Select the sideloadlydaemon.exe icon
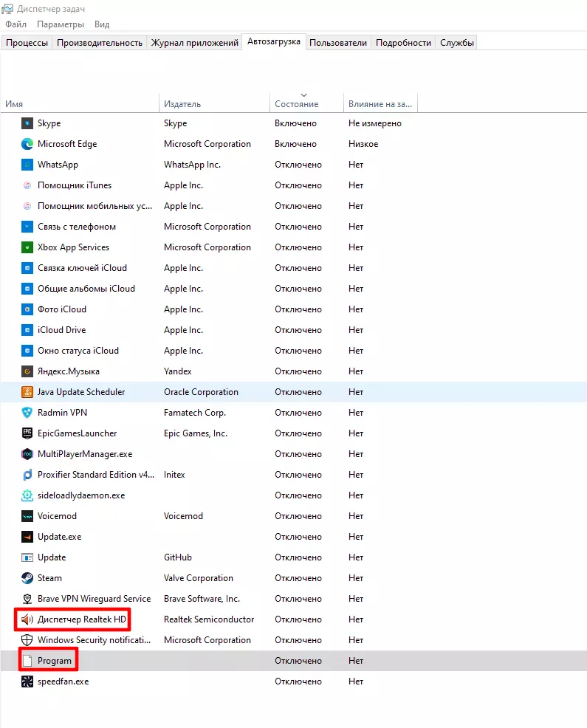Image resolution: width=587 pixels, height=728 pixels. click(27, 495)
